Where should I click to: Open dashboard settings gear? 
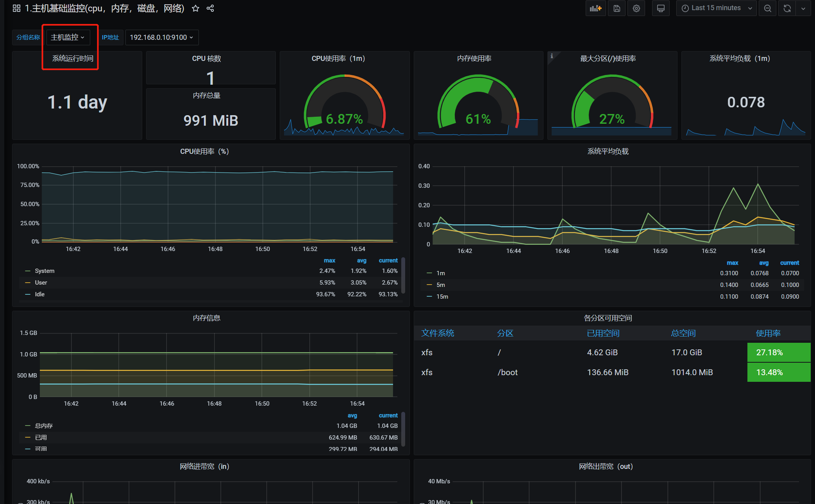click(636, 8)
